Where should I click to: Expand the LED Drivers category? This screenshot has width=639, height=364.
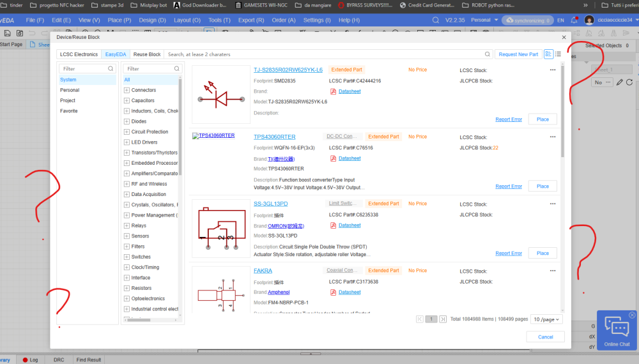(x=127, y=142)
